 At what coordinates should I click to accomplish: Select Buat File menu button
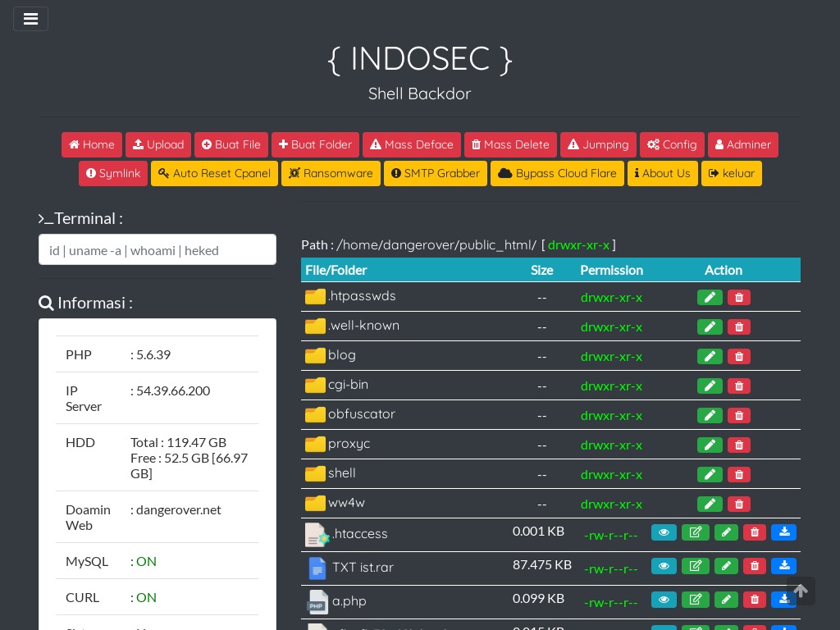(231, 144)
